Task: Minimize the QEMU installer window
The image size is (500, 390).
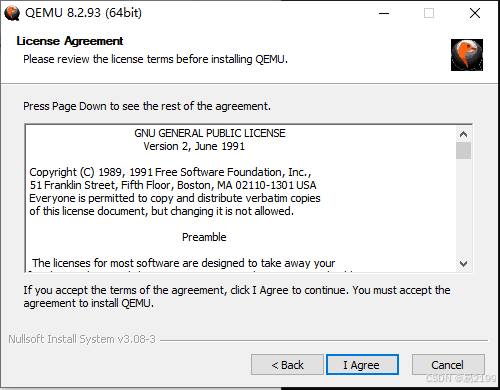Action: pyautogui.click(x=384, y=13)
